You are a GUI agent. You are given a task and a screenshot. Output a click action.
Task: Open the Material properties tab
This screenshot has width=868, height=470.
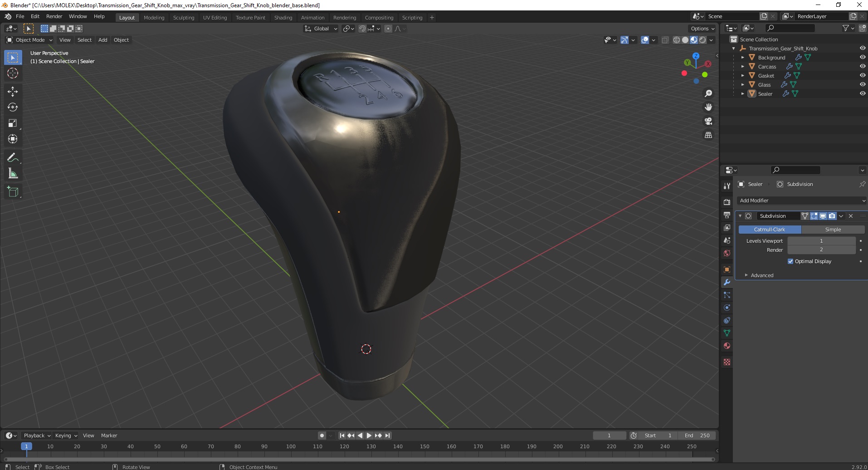[727, 345]
